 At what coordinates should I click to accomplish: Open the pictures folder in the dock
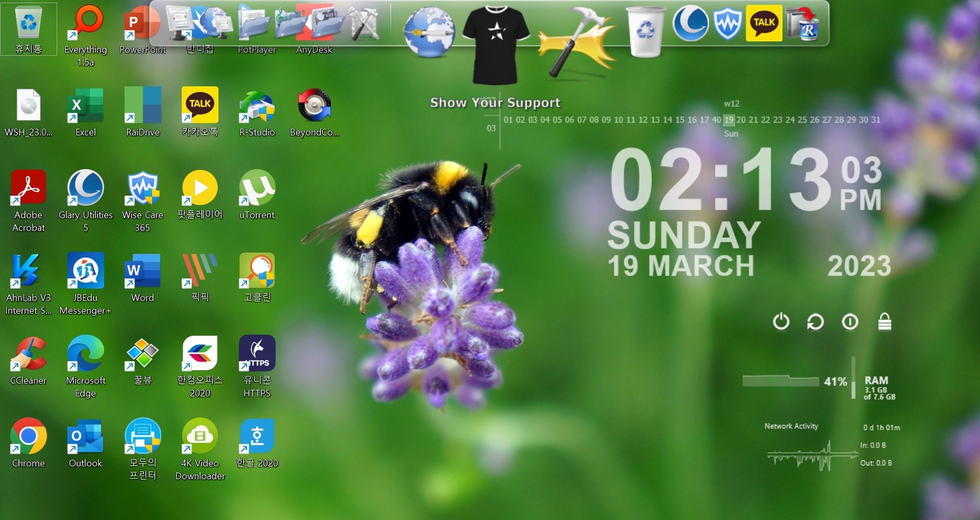(x=327, y=22)
